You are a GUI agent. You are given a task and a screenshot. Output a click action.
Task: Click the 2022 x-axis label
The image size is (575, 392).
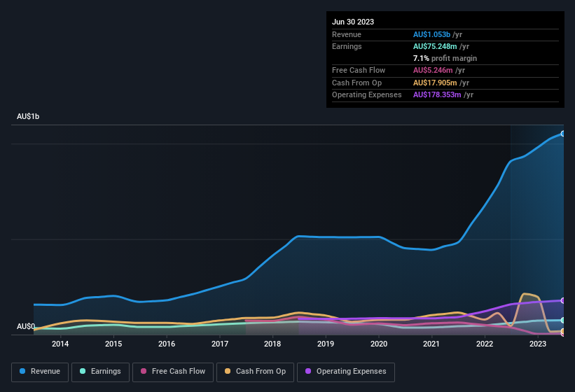485,344
